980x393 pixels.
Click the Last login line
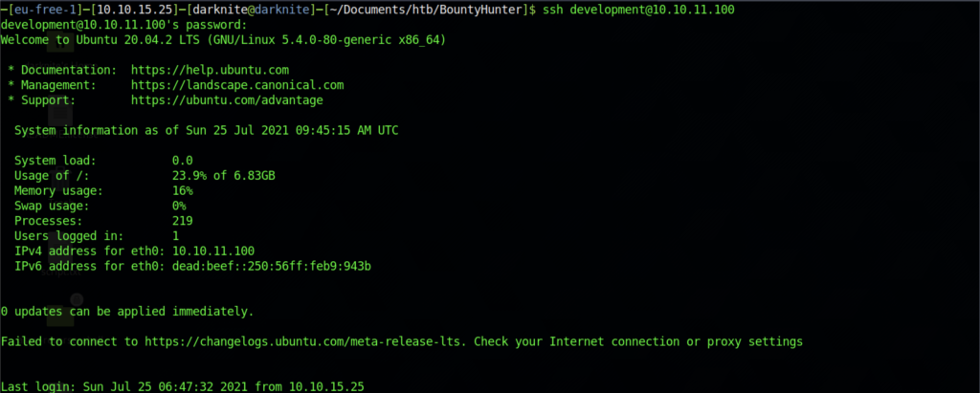pos(182,386)
